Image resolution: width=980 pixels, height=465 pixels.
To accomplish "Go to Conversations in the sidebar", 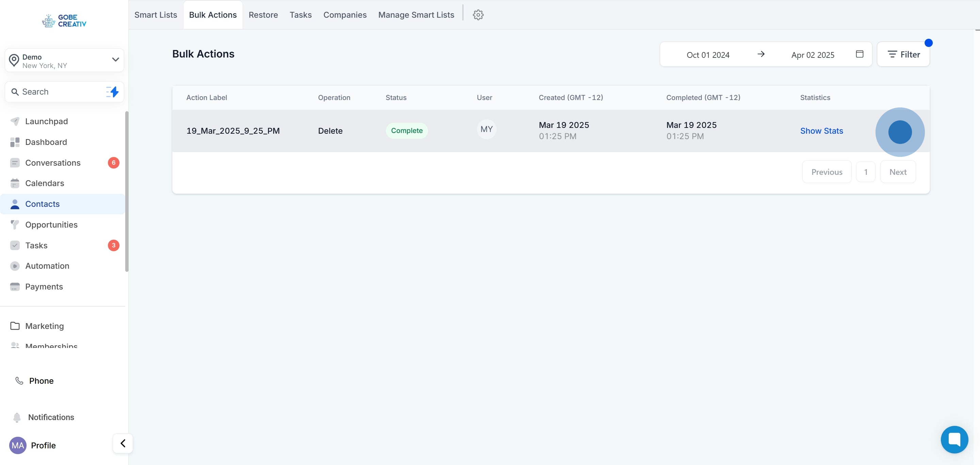I will [x=53, y=163].
